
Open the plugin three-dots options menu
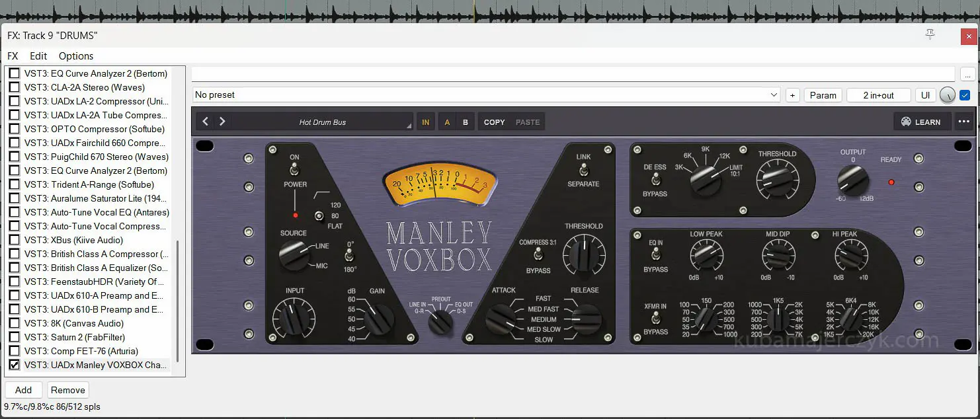[964, 122]
